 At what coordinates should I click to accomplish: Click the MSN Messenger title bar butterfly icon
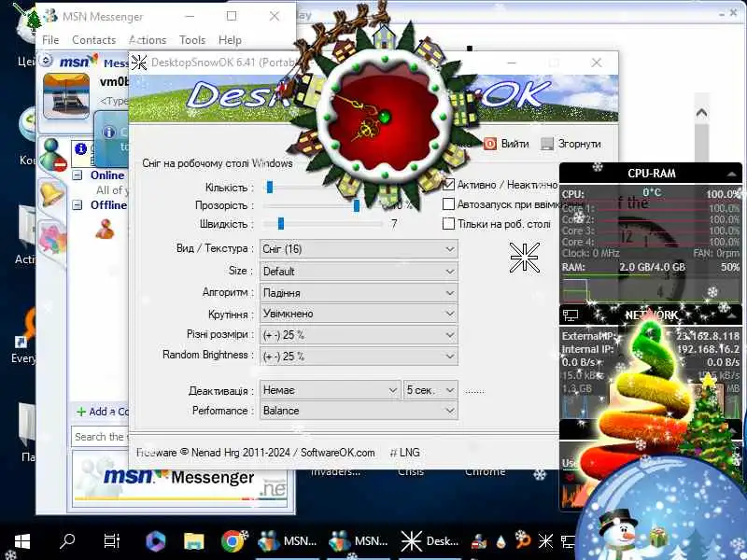tap(50, 16)
